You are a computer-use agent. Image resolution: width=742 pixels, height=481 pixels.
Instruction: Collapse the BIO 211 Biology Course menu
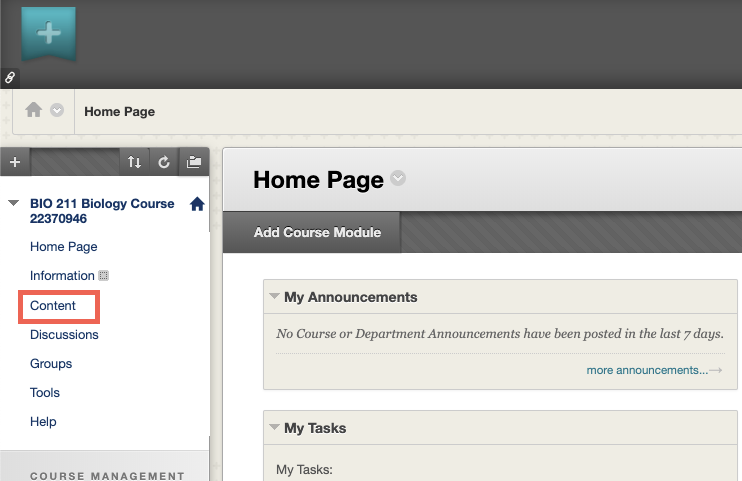click(13, 204)
